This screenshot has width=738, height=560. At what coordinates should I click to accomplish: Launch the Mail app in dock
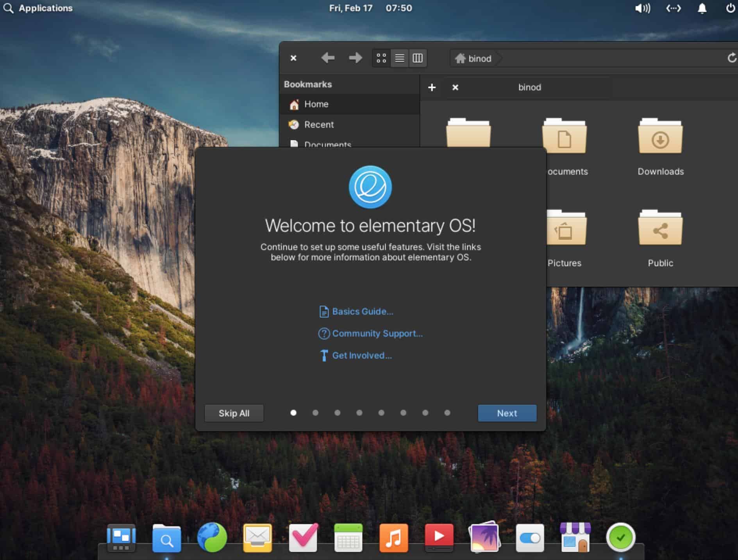pyautogui.click(x=257, y=538)
